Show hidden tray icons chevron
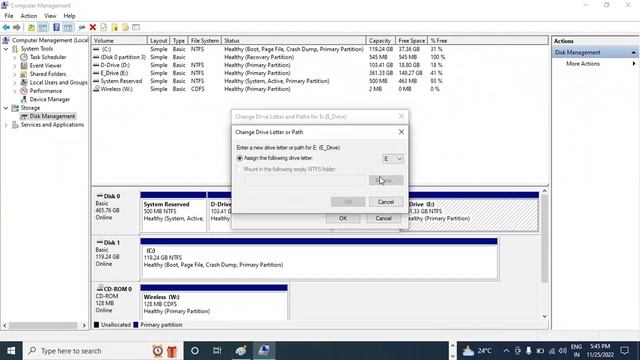The height and width of the screenshot is (360, 640). pos(506,351)
